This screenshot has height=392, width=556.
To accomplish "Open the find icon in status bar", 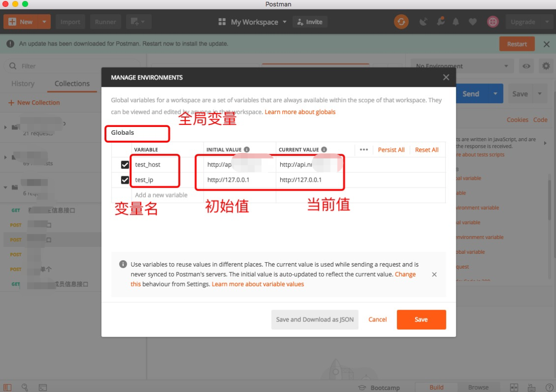I will (25, 388).
